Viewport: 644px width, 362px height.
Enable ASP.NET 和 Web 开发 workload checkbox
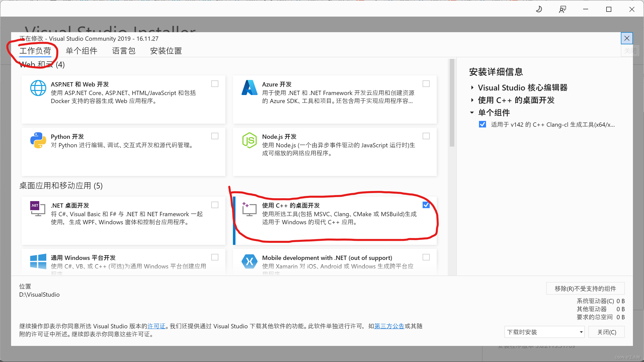tap(215, 84)
